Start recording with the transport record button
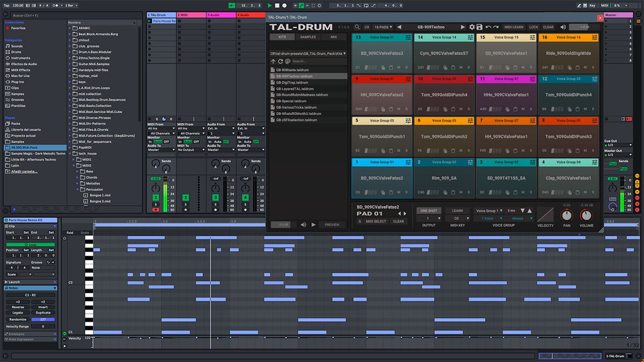Screen dimensions: 644x362 coord(285,5)
